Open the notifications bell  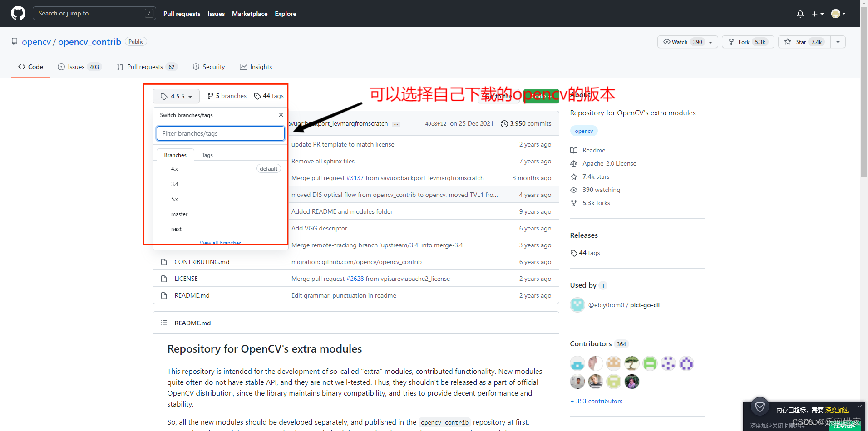point(799,14)
